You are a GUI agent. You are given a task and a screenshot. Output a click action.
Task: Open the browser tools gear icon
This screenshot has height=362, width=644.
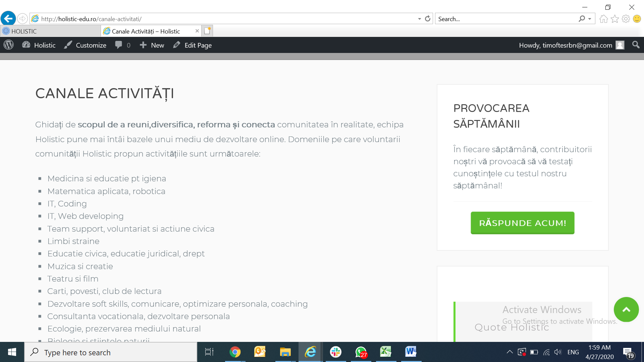click(x=626, y=19)
